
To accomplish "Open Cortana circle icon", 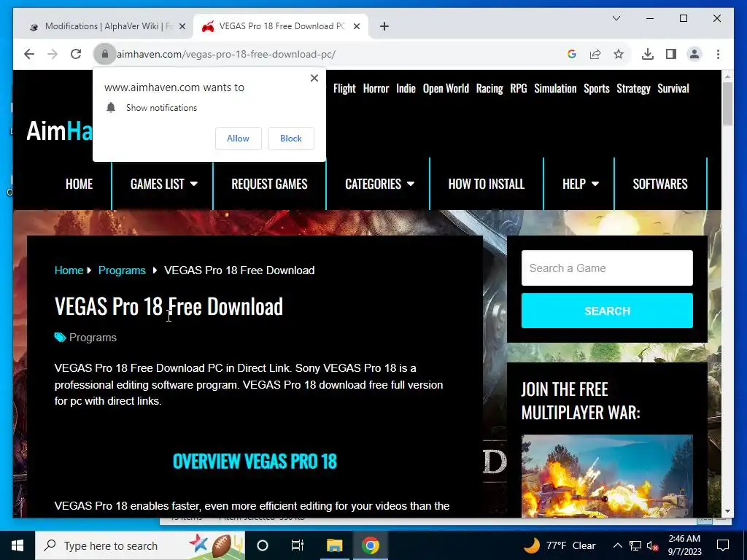I will tap(263, 545).
